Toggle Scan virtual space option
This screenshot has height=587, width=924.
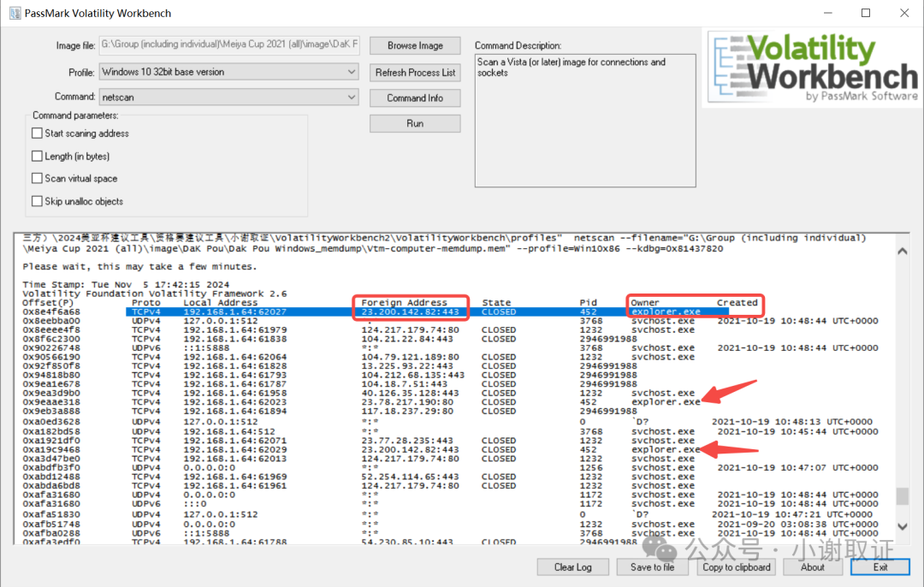tap(37, 178)
